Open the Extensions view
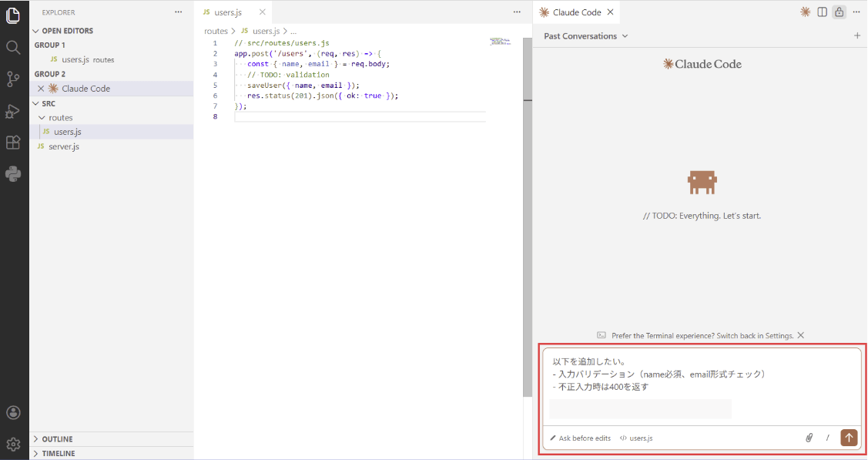 coord(13,143)
